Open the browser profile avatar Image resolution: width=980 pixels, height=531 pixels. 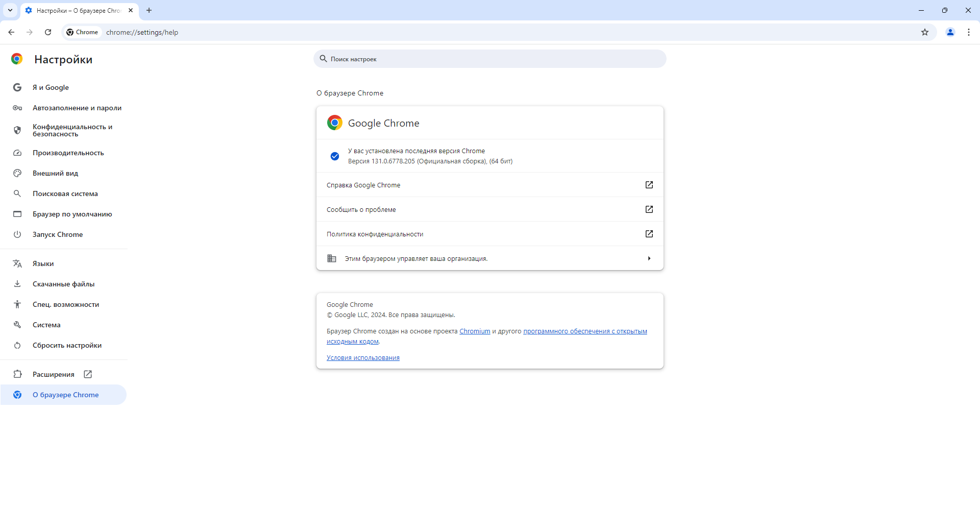(x=950, y=32)
